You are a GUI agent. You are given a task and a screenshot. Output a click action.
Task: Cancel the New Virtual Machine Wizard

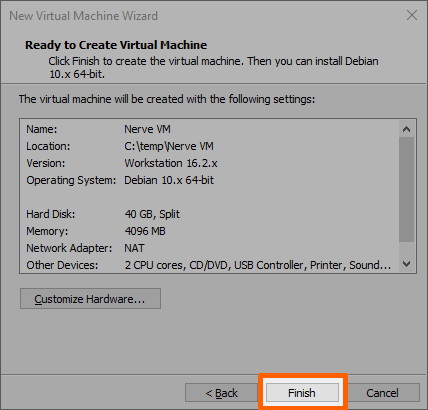[383, 393]
